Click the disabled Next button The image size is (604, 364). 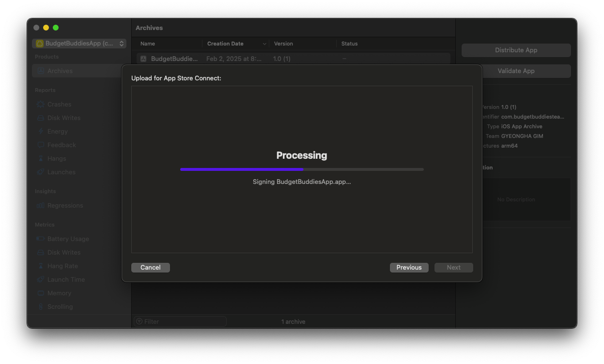click(x=454, y=267)
